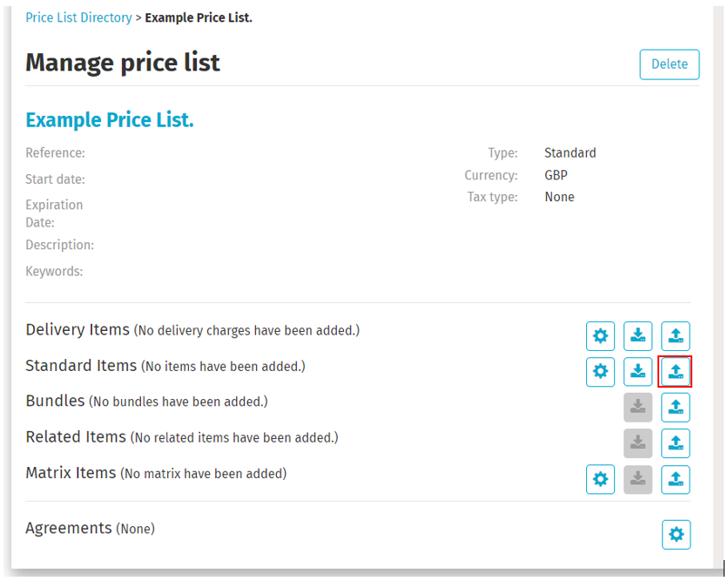Open Delivery Items settings gear
The height and width of the screenshot is (581, 728).
[x=600, y=335]
